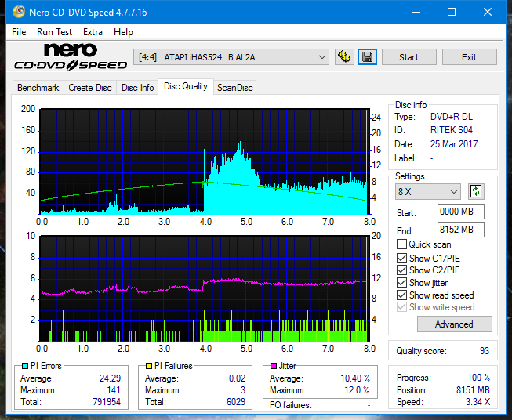This screenshot has height=420, width=512.
Task: Click the Nero app icon in title bar
Action: pos(11,12)
